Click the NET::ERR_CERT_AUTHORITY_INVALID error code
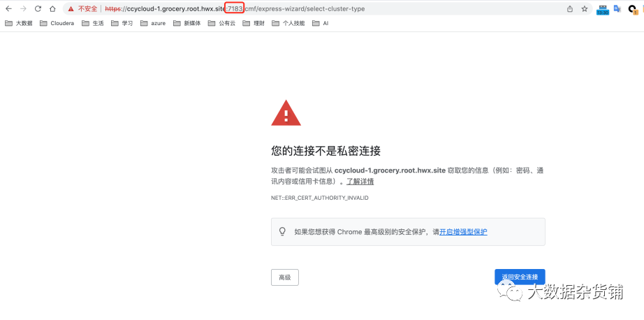 pyautogui.click(x=320, y=198)
